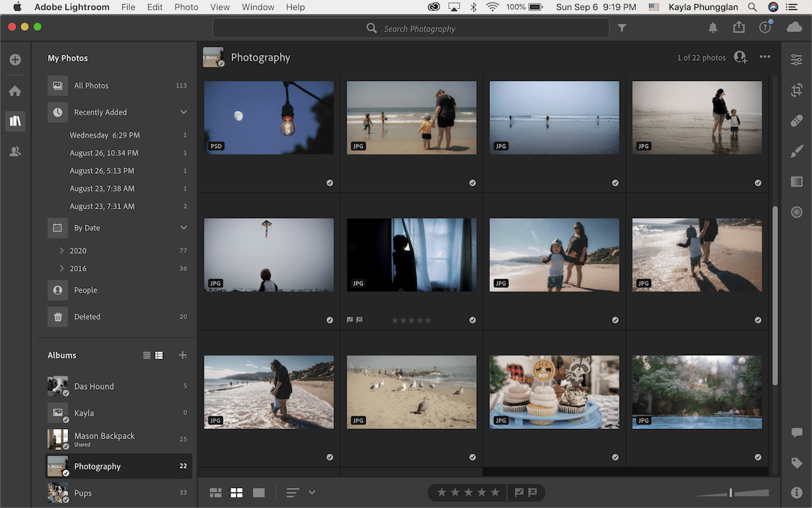Click the Add Photos plus icon
This screenshot has height=508, width=812.
pos(15,59)
